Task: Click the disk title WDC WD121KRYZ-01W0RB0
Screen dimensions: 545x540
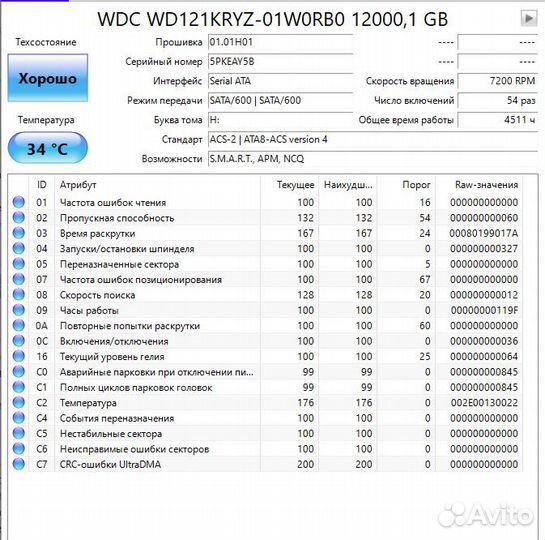Action: coord(272,19)
